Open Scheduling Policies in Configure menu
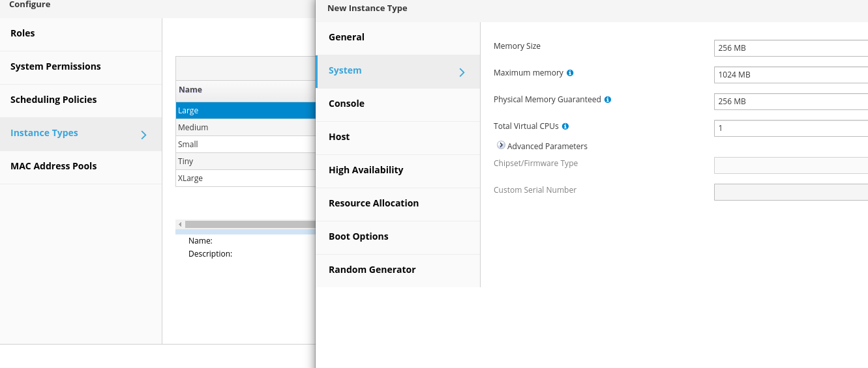This screenshot has height=368, width=868. 53,100
